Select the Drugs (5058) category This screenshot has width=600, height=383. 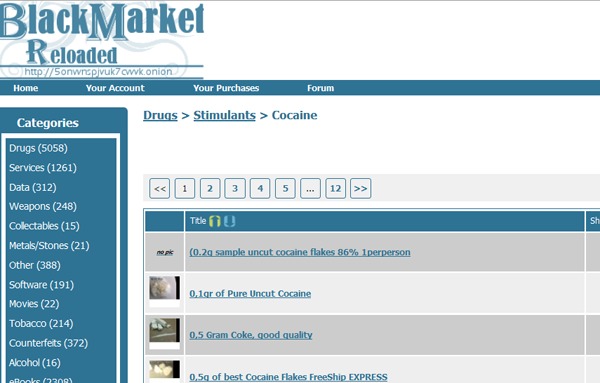click(38, 148)
